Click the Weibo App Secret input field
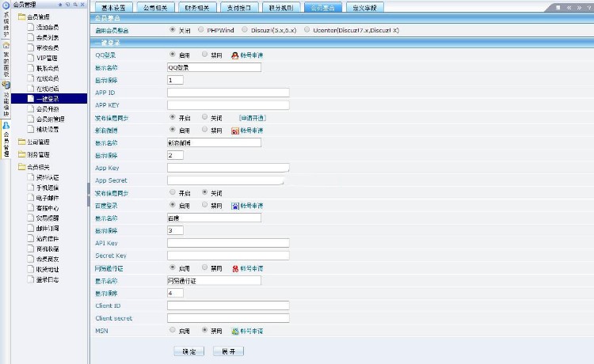The image size is (594, 364). (x=227, y=180)
